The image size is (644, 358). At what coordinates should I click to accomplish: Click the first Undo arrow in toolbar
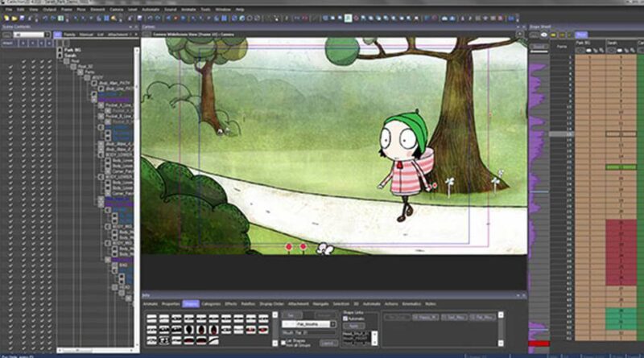46,19
